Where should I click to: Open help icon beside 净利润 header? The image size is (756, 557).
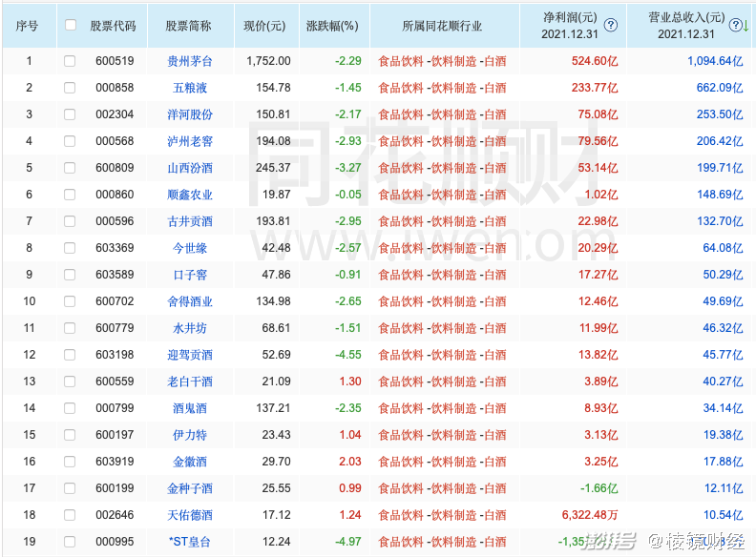610,25
